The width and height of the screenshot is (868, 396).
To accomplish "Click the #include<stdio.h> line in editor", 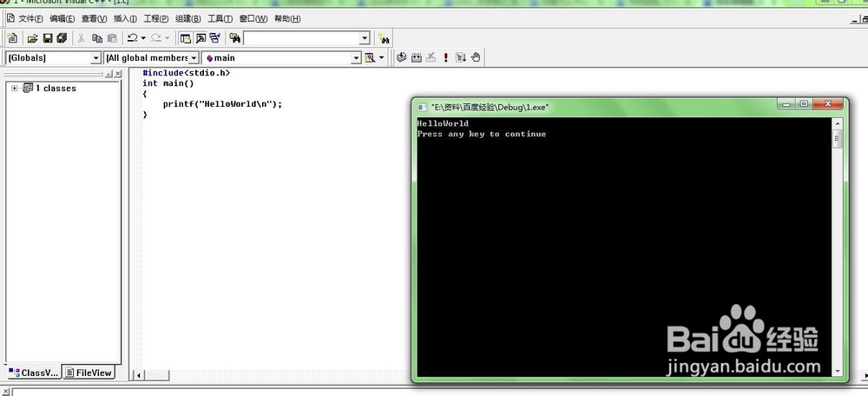I will coord(186,73).
